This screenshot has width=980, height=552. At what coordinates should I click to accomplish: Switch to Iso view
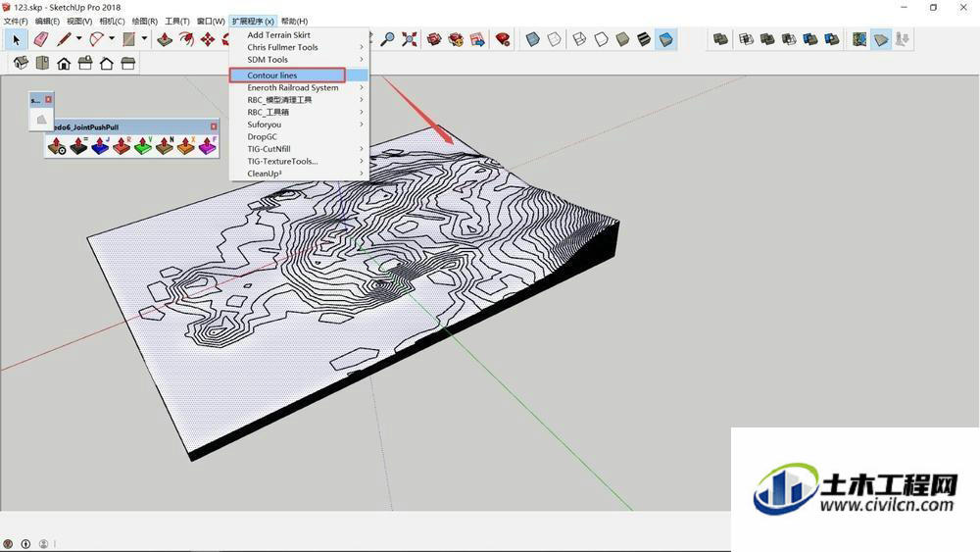click(21, 63)
